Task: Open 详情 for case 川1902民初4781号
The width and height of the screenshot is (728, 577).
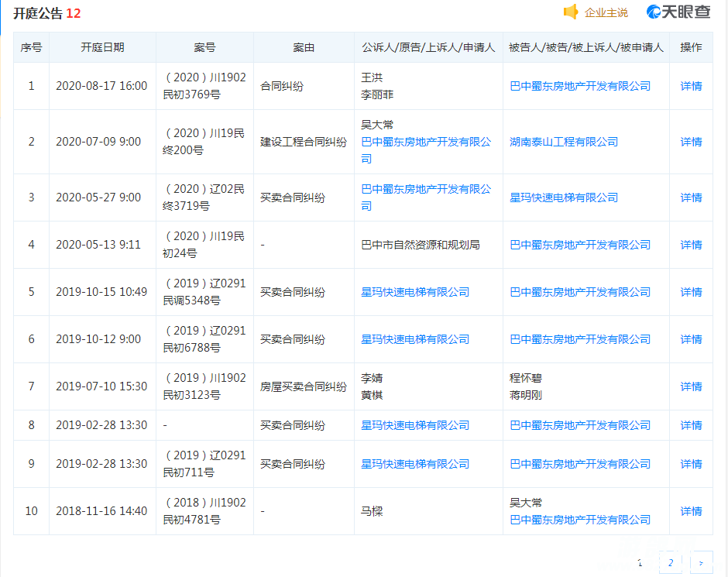Action: click(x=691, y=511)
